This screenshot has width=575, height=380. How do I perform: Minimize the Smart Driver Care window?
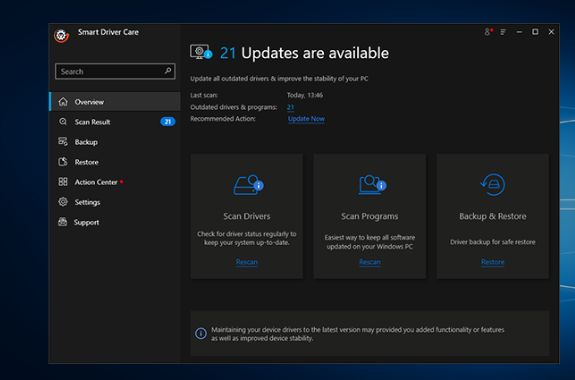point(519,32)
